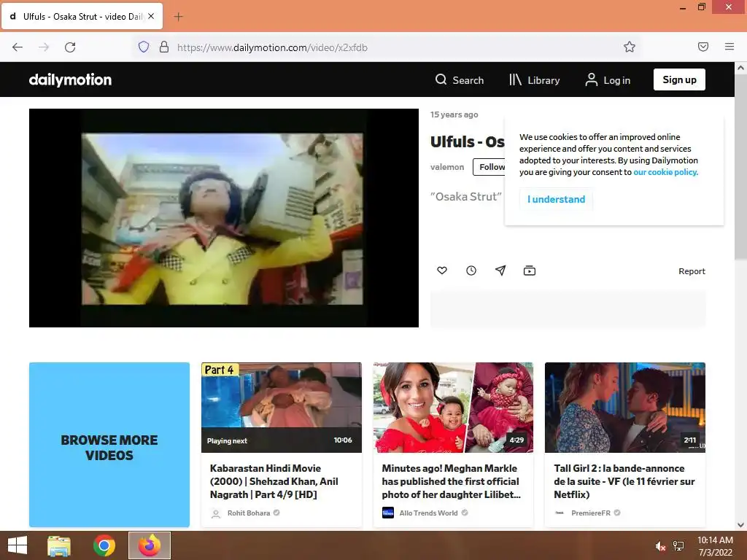Image resolution: width=747 pixels, height=560 pixels.
Task: Click the browser forward arrow
Action: pos(44,47)
